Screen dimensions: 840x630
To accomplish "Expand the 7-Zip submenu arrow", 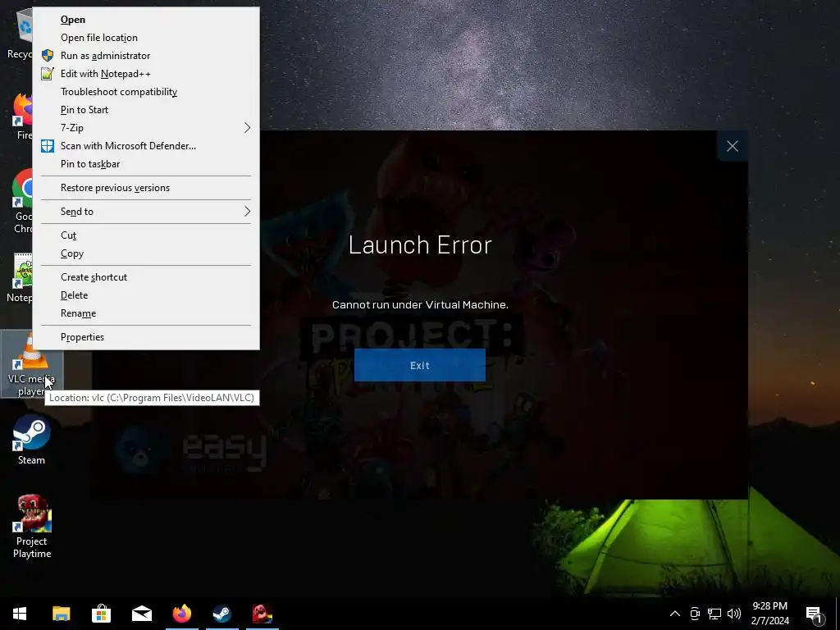I will click(247, 128).
